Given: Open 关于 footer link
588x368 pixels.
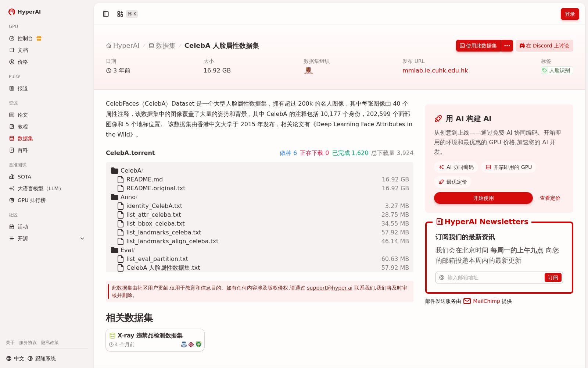Looking at the screenshot, I should tap(10, 343).
